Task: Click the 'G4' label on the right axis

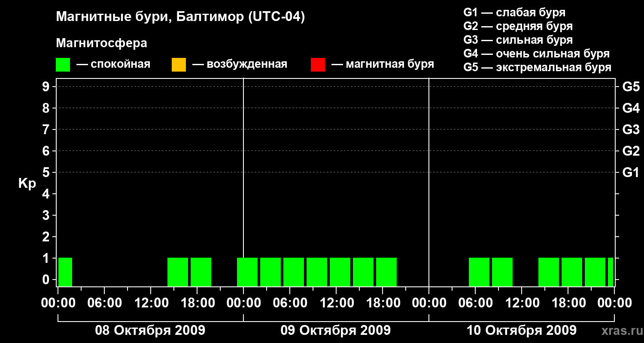Action: coord(631,108)
